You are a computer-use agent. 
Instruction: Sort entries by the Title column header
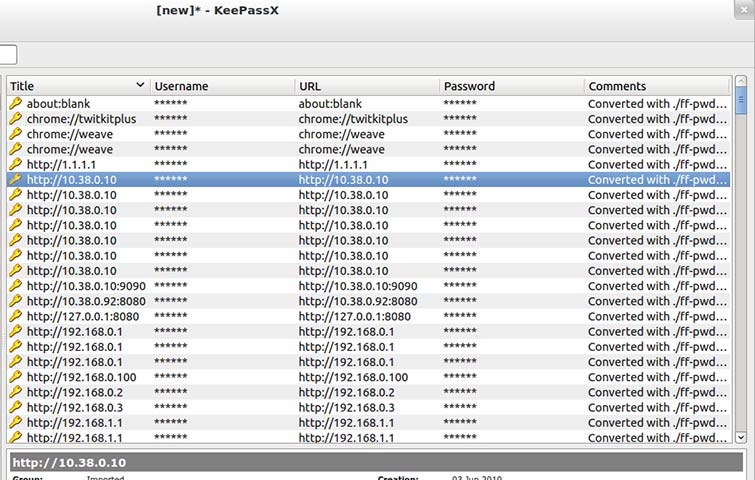pyautogui.click(x=78, y=86)
